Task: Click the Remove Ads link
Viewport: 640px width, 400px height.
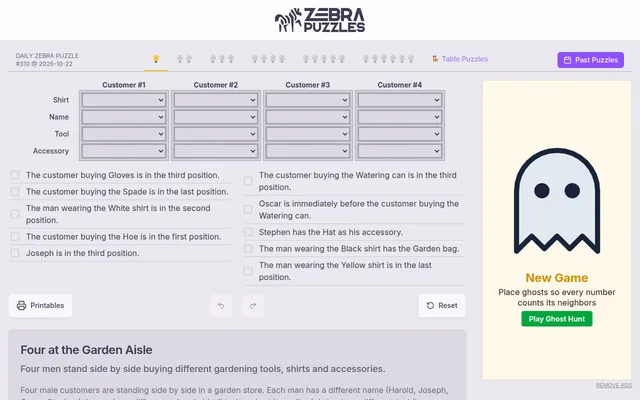Action: tap(613, 385)
